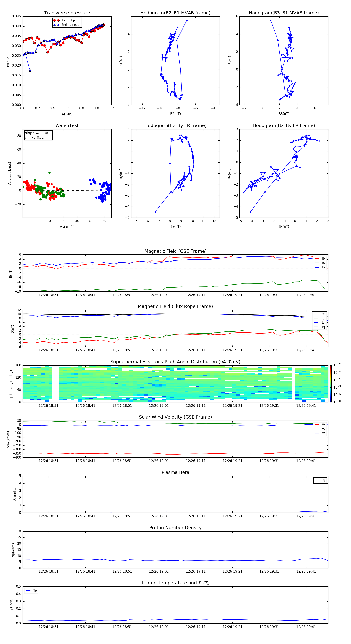Click the "B3(nT)" x-axis label

[284, 114]
